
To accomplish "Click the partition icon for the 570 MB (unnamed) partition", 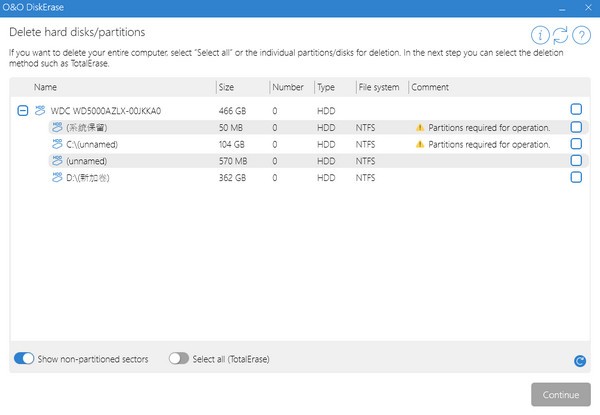I will pyautogui.click(x=57, y=161).
